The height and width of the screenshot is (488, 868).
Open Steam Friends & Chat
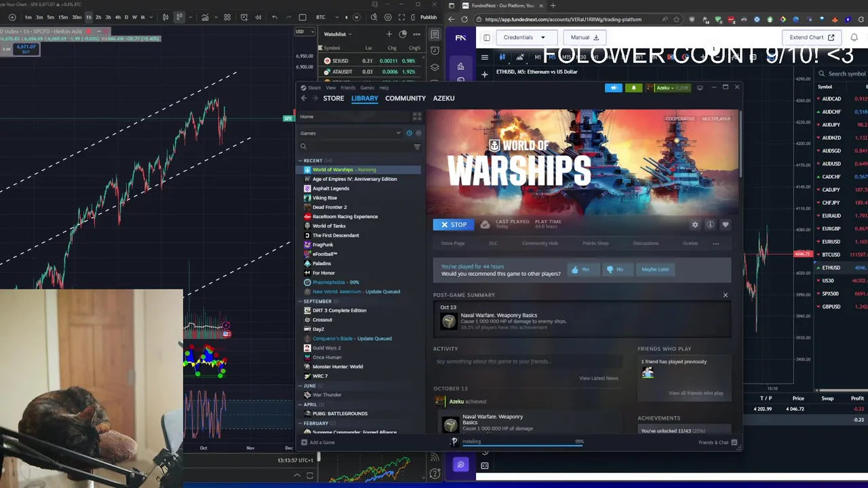click(x=717, y=443)
